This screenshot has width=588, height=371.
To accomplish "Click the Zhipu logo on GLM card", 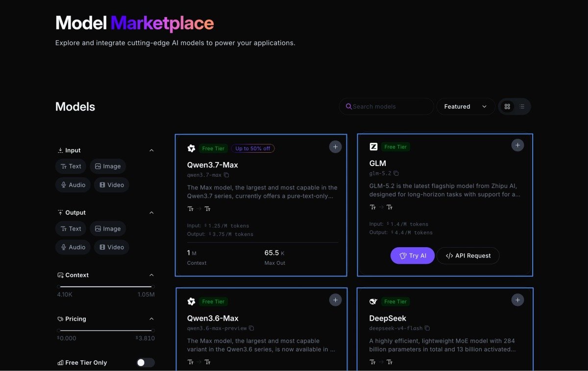I will (373, 146).
